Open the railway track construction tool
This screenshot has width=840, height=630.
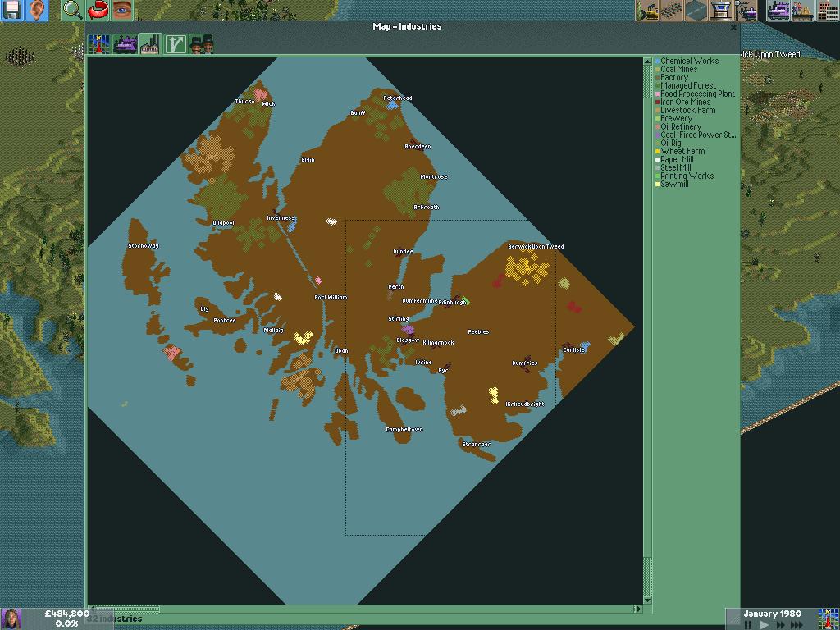(x=672, y=11)
